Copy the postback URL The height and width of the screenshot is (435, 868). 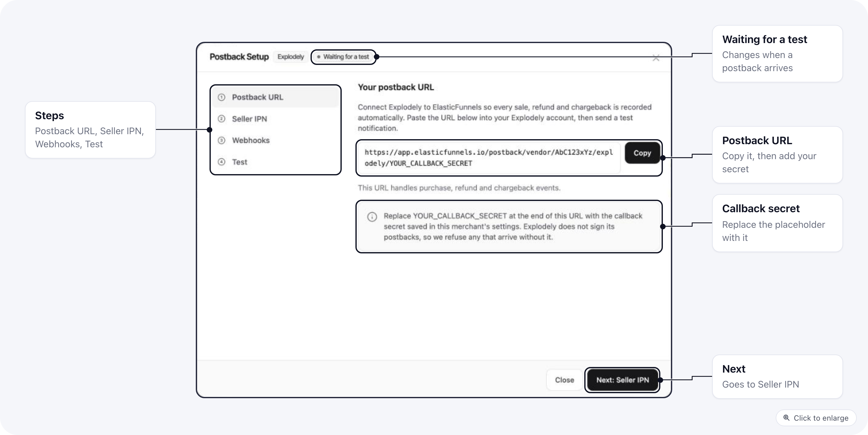642,153
